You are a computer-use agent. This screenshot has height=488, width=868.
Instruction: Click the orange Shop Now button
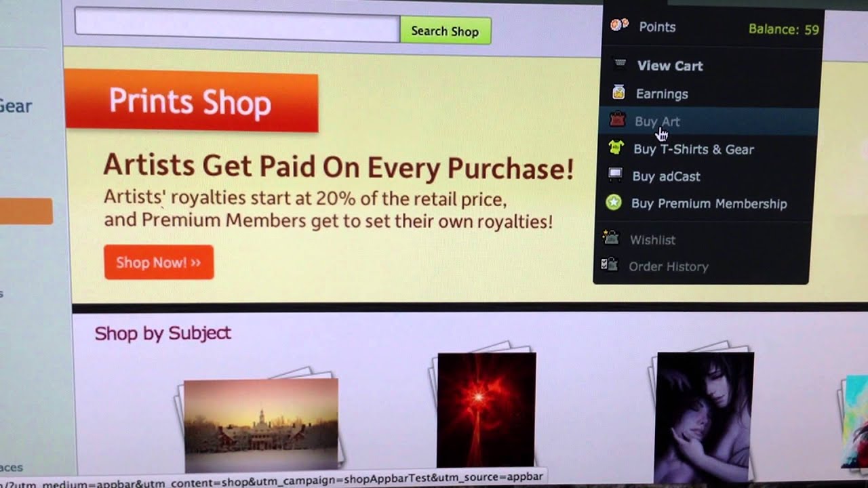pyautogui.click(x=159, y=262)
